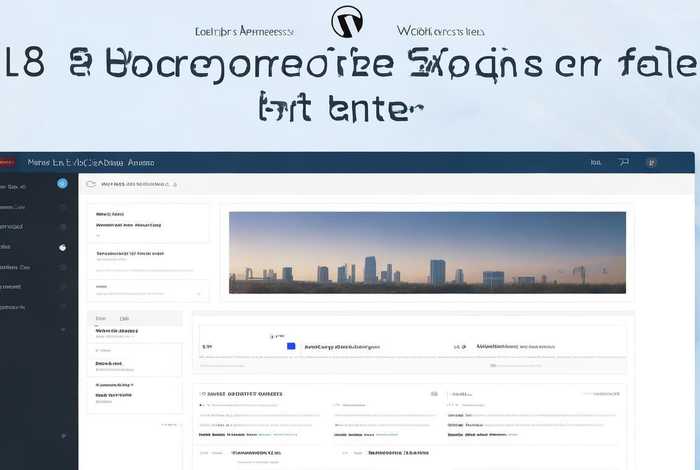Click the blue circular sidebar icon

tap(62, 183)
